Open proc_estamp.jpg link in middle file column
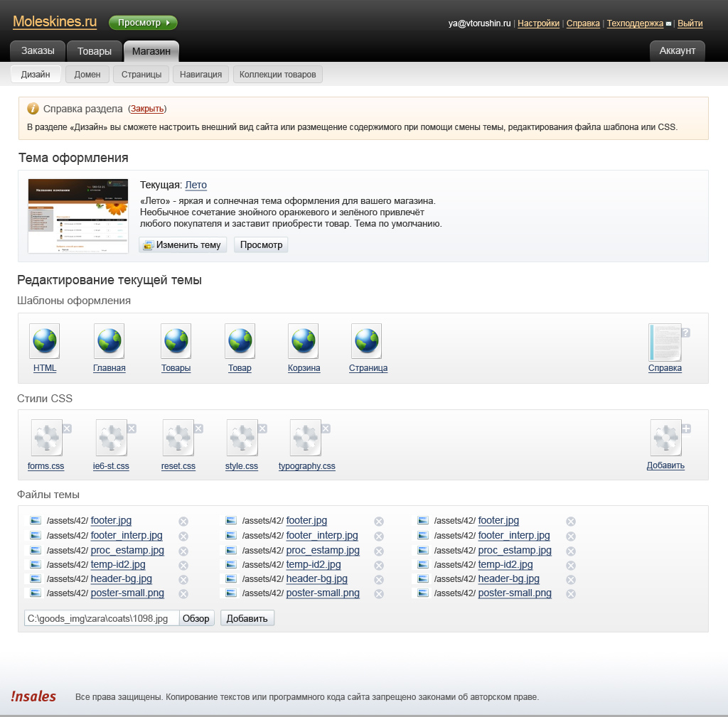Viewport: 728px width, 717px height. [323, 550]
